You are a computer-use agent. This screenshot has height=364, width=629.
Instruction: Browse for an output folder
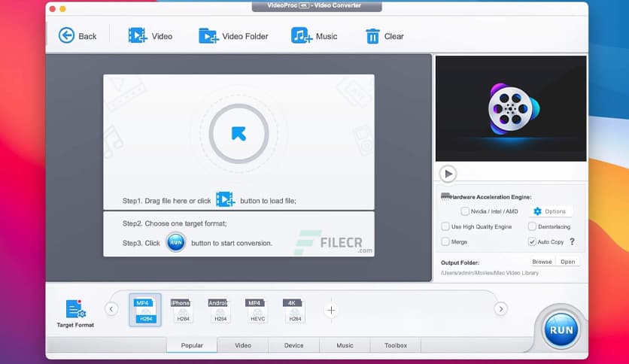click(x=542, y=262)
